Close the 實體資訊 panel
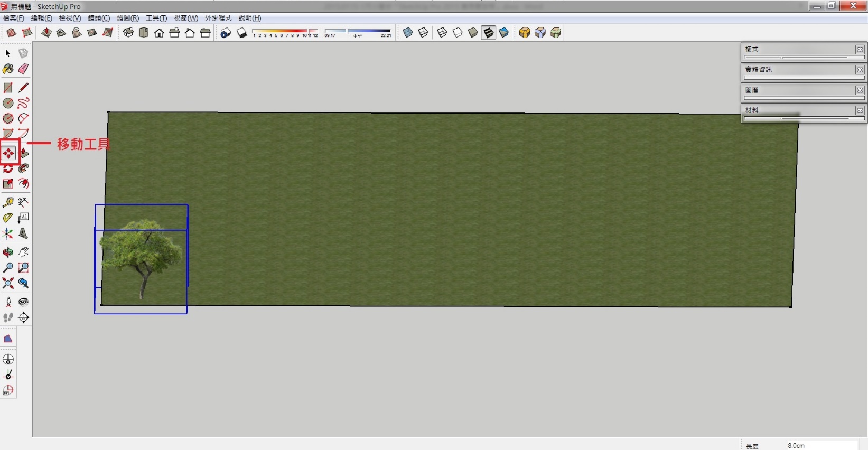868x450 pixels. pyautogui.click(x=860, y=70)
